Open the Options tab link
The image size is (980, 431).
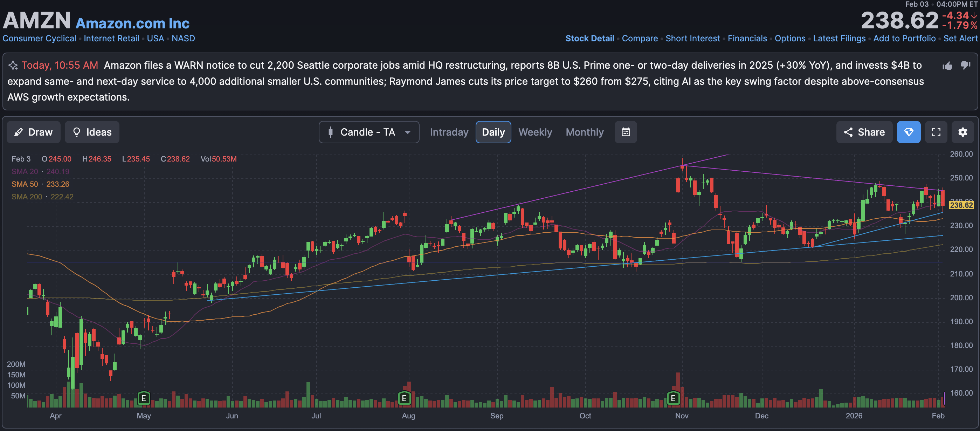[790, 39]
